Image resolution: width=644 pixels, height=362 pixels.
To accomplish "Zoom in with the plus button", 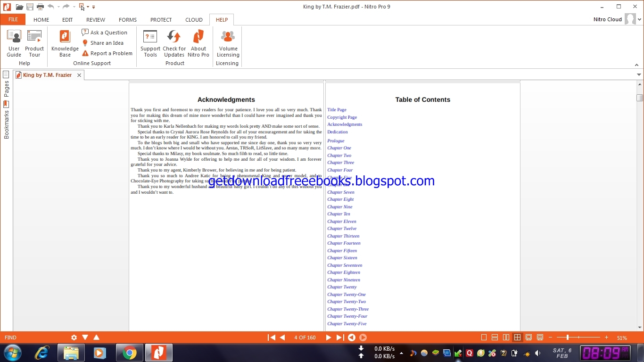I will [607, 337].
